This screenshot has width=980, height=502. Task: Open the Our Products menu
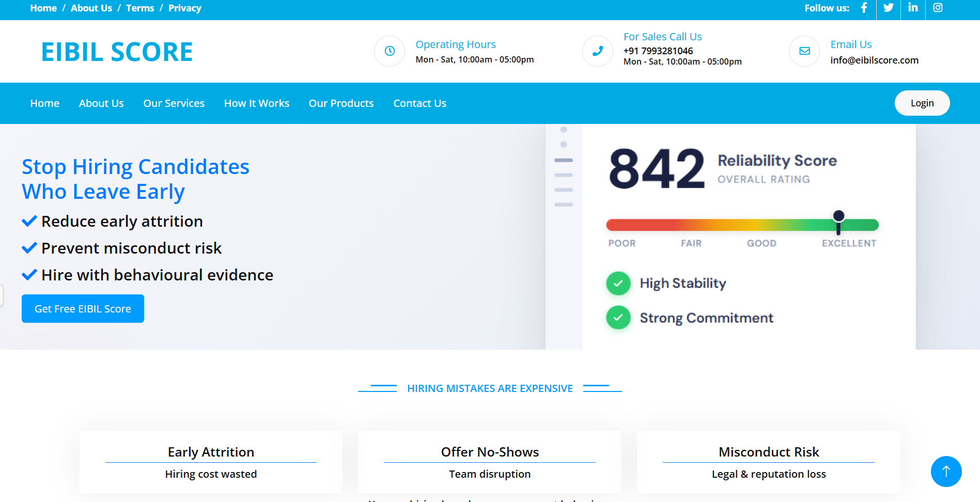pos(341,103)
